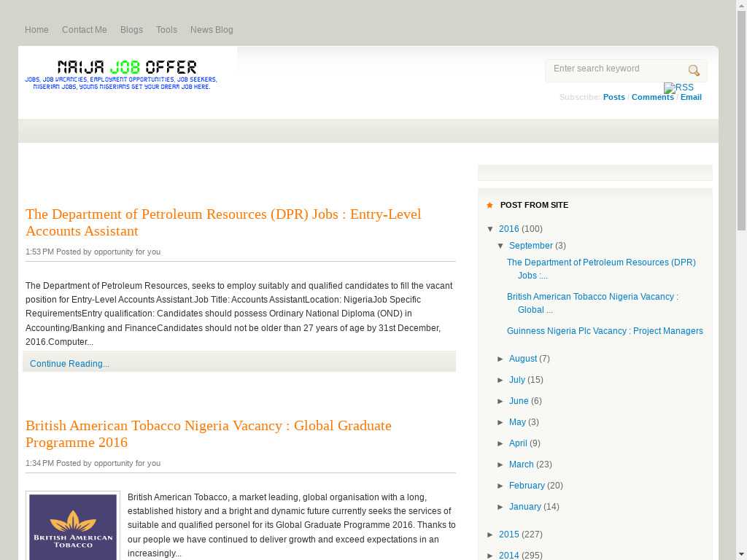Collapse the 2016 archive year
The height and width of the screenshot is (560, 747).
click(491, 229)
